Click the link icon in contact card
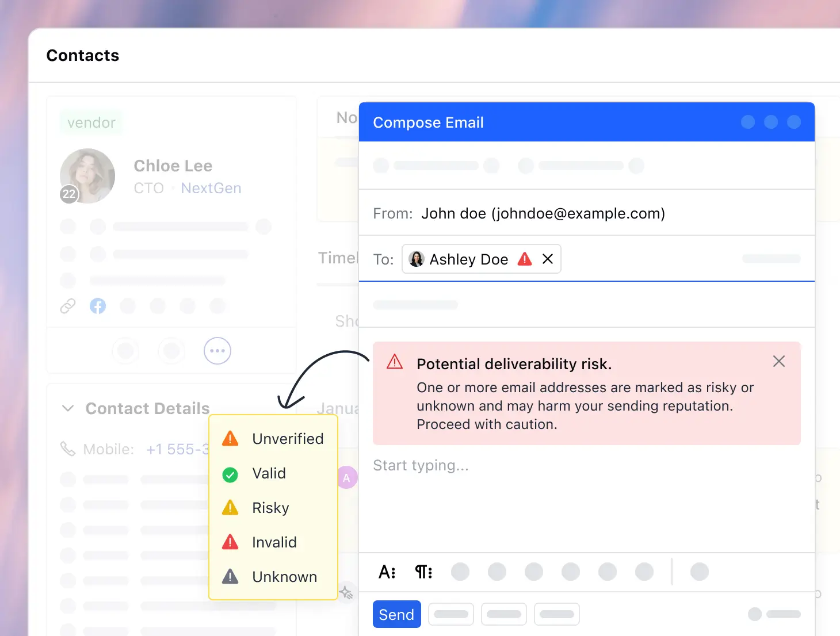The height and width of the screenshot is (636, 840). pyautogui.click(x=68, y=306)
